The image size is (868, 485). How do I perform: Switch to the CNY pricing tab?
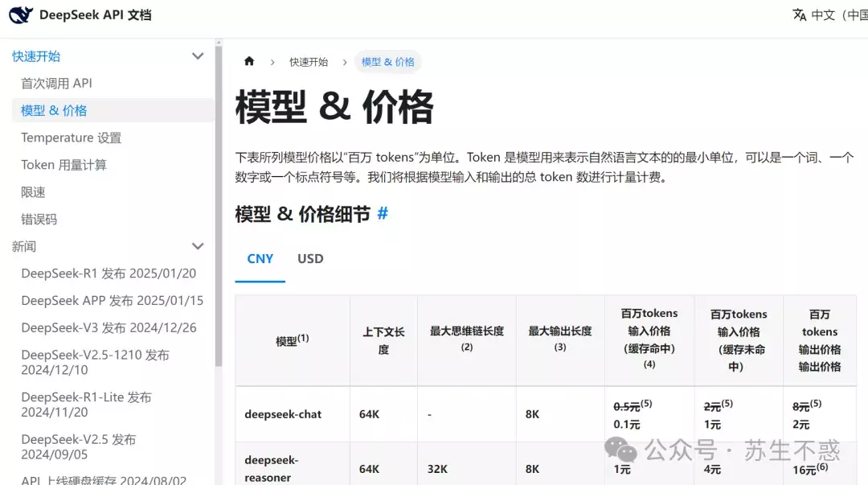click(x=260, y=259)
